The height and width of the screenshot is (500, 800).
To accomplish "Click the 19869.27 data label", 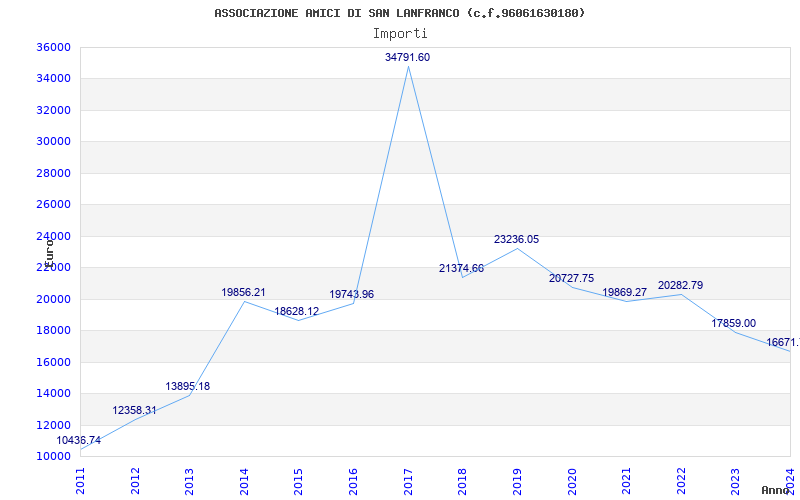I will (624, 292).
